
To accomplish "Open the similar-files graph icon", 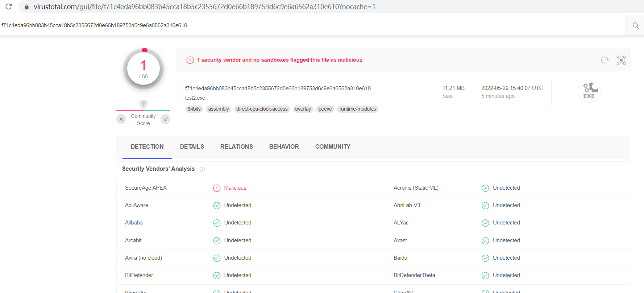I will tap(621, 60).
